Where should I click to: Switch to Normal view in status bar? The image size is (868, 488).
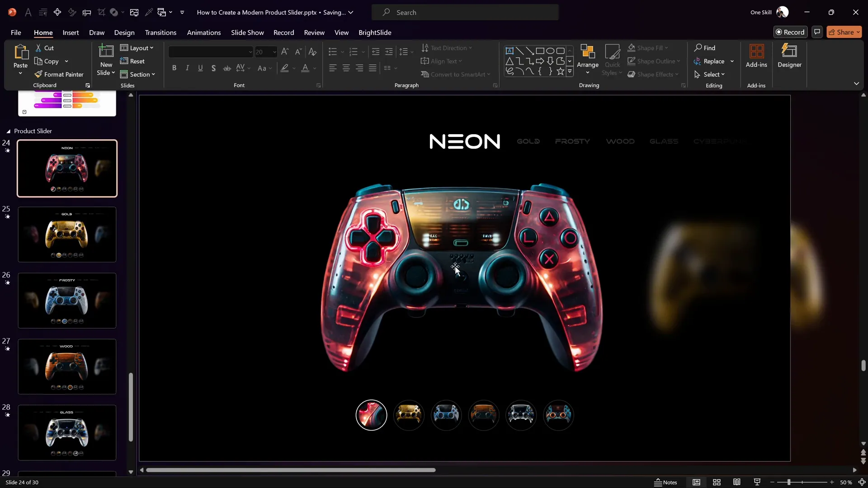click(x=696, y=482)
